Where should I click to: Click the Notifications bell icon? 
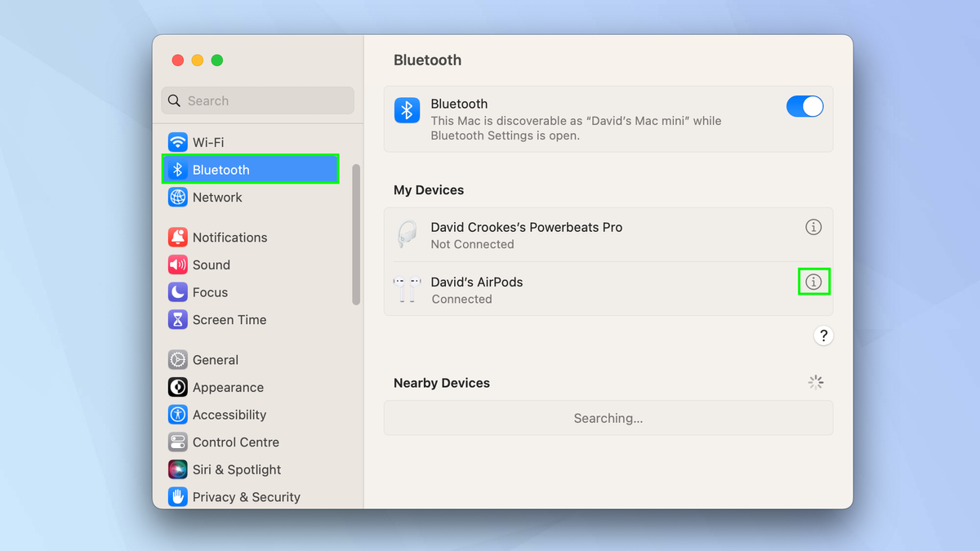pos(178,238)
